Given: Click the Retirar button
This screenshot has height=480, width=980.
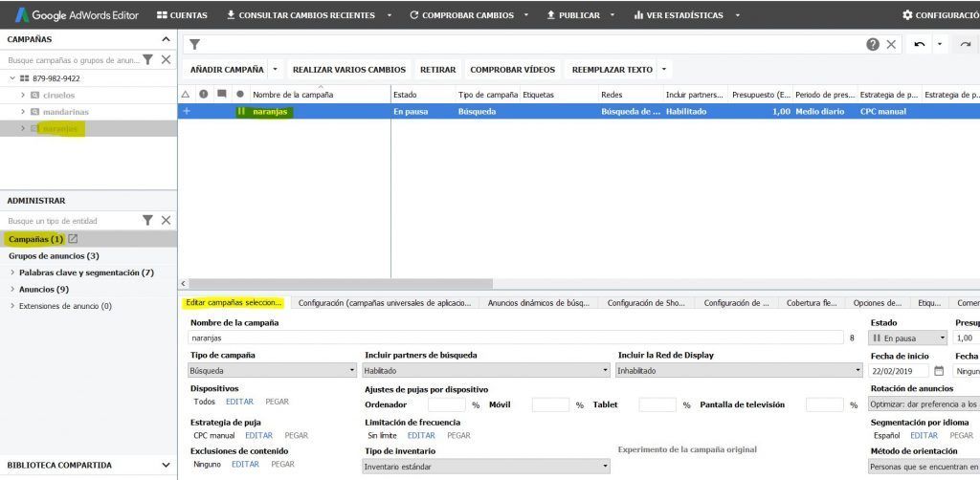Looking at the screenshot, I should click(438, 70).
